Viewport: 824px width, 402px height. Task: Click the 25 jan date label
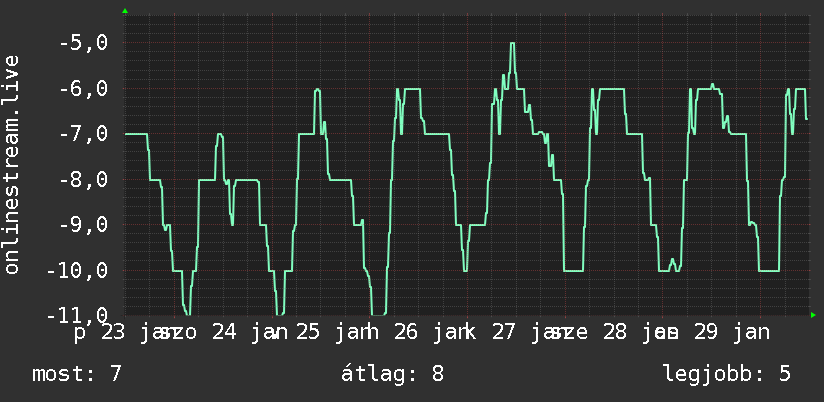(334, 333)
